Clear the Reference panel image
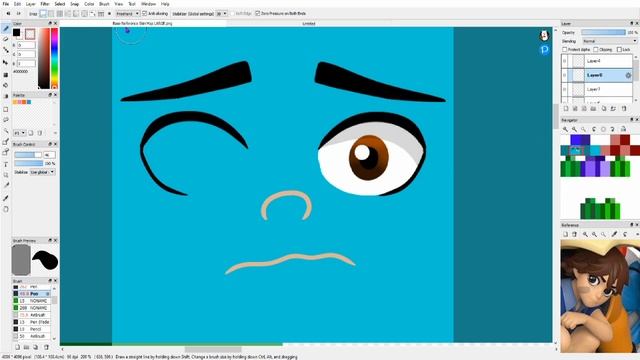Viewport: 640px width, 360px height. (575, 234)
